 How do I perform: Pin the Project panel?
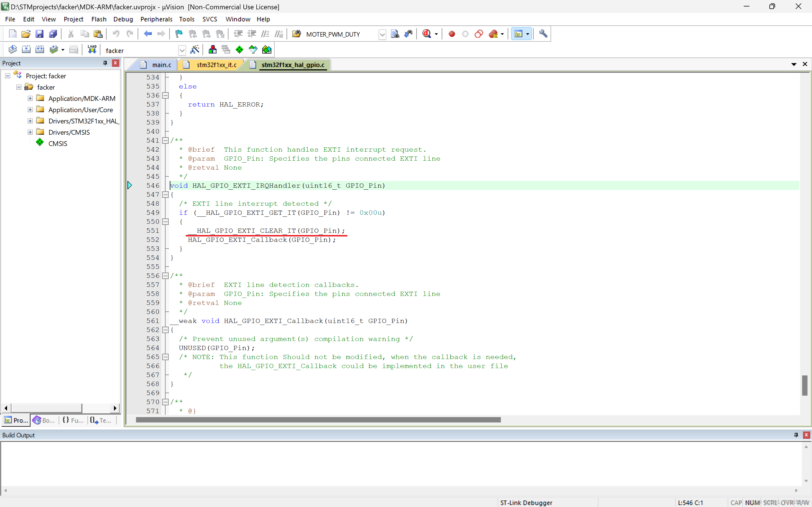tap(105, 63)
